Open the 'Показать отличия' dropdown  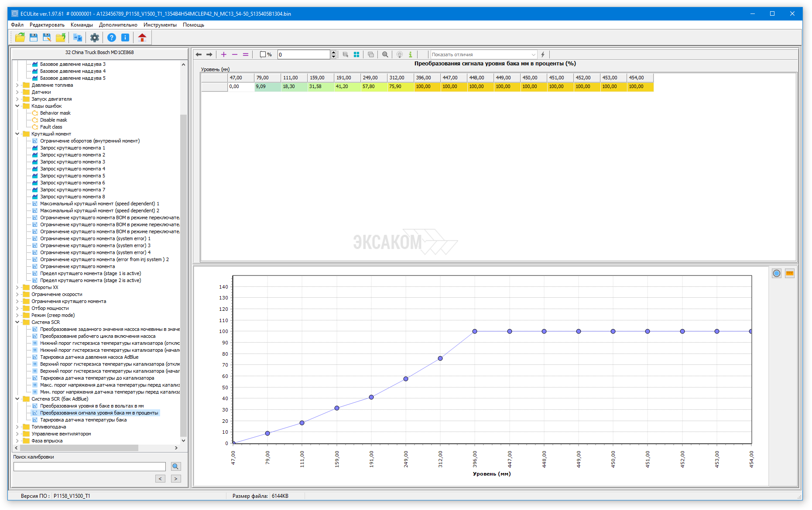483,54
